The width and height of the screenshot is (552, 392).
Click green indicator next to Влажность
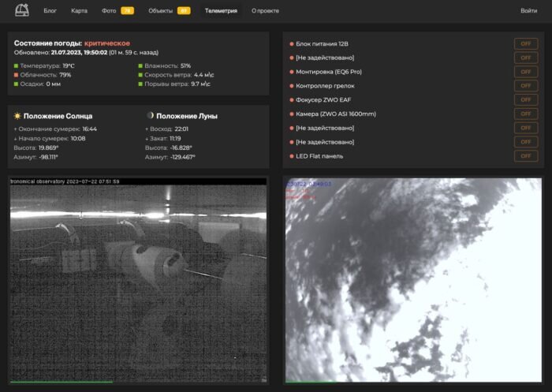140,66
